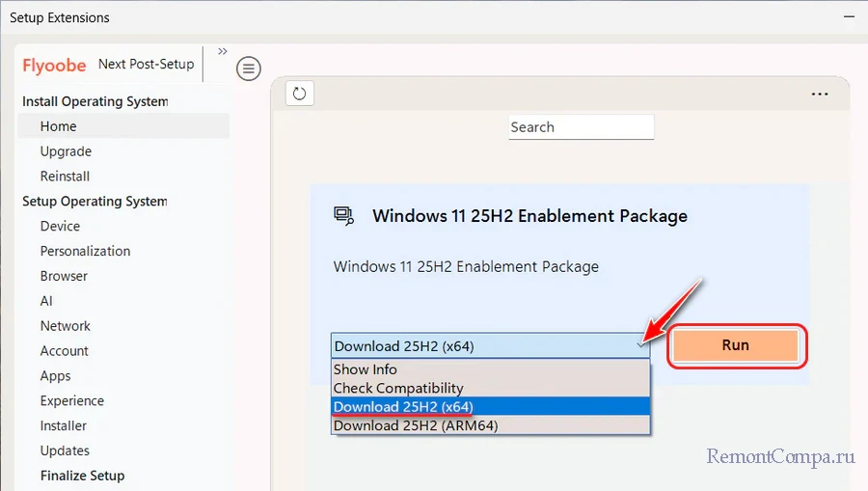This screenshot has width=868, height=491.
Task: Switch to Next Post-Setup tab
Action: [x=146, y=65]
